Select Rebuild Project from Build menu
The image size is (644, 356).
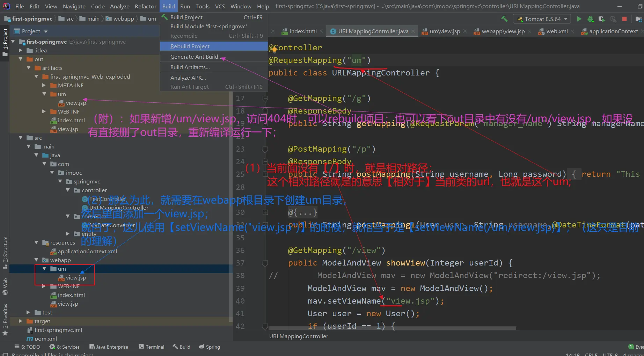190,46
